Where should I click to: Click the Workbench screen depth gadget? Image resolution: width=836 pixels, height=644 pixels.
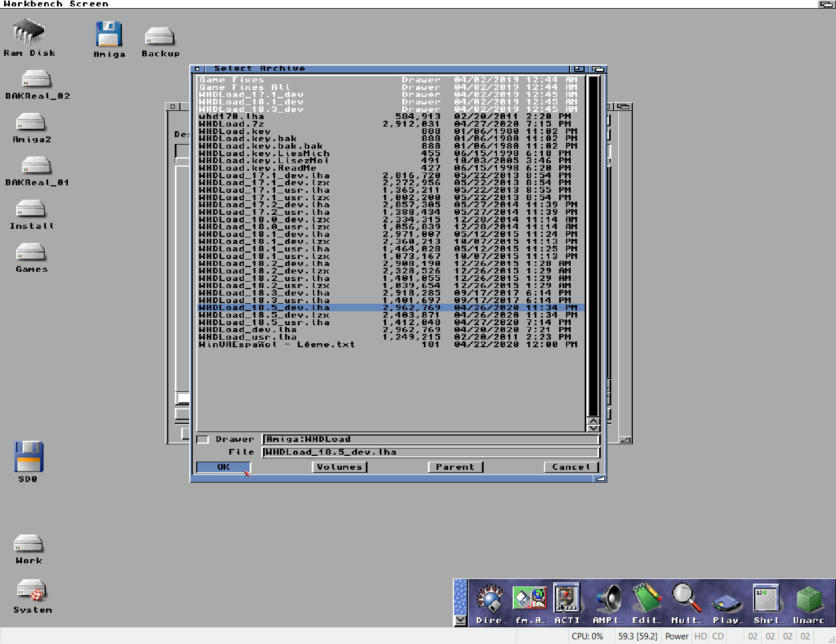(826, 4)
